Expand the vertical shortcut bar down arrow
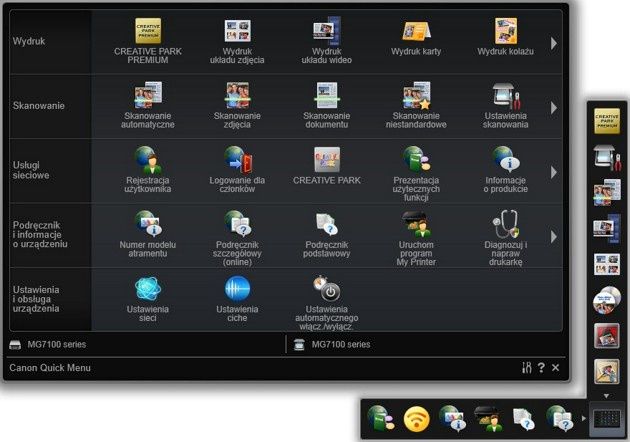630x442 pixels. [607, 396]
